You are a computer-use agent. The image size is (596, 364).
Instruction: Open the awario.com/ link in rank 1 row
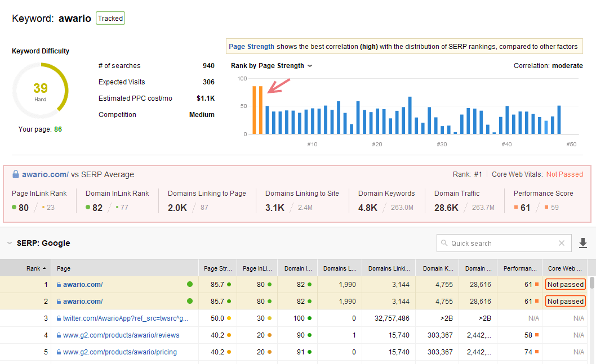pyautogui.click(x=83, y=285)
